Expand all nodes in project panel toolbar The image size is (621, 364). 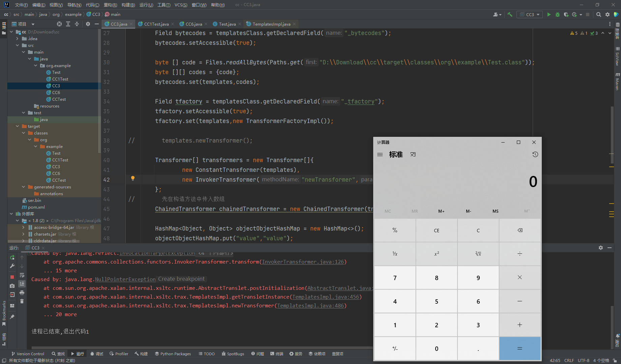tap(68, 24)
